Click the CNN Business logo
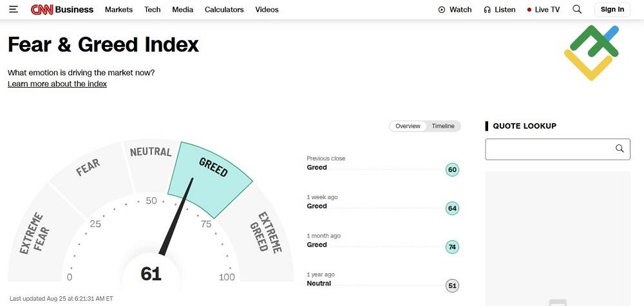 click(x=62, y=10)
